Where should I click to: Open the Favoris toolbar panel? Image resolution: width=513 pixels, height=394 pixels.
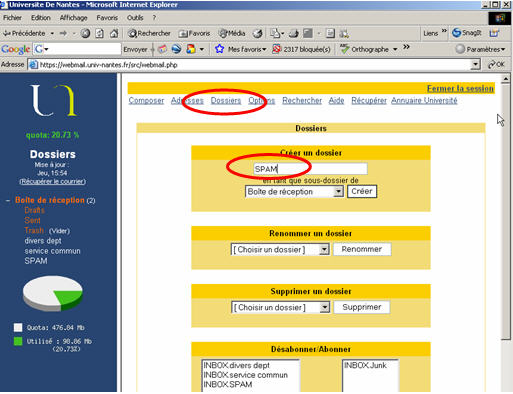point(194,33)
